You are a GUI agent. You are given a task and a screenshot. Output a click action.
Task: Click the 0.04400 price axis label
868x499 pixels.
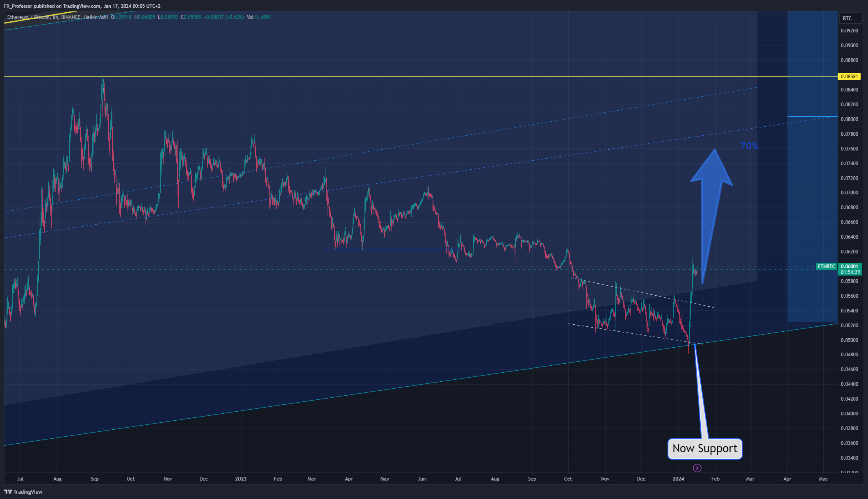pos(849,384)
